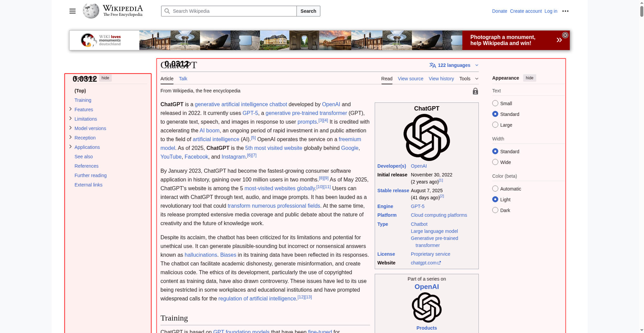The image size is (644, 333).
Task: Open Large language model link in infobox
Action: coord(434,231)
